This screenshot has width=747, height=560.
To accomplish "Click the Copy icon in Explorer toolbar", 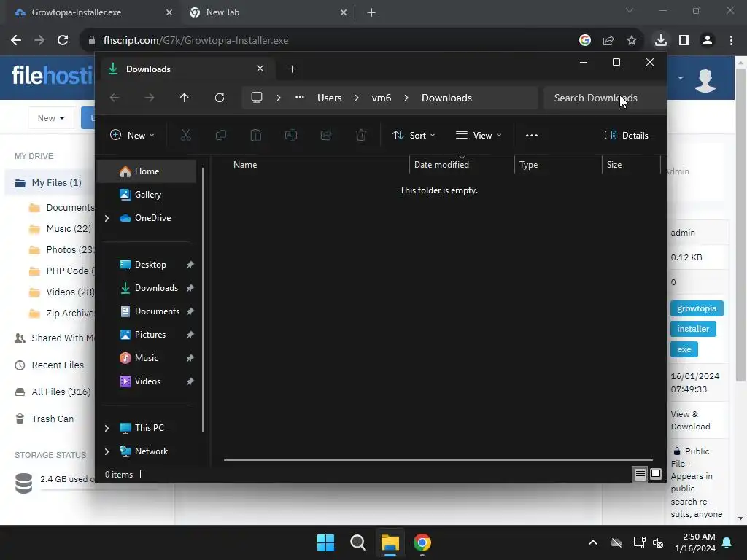I will point(220,135).
